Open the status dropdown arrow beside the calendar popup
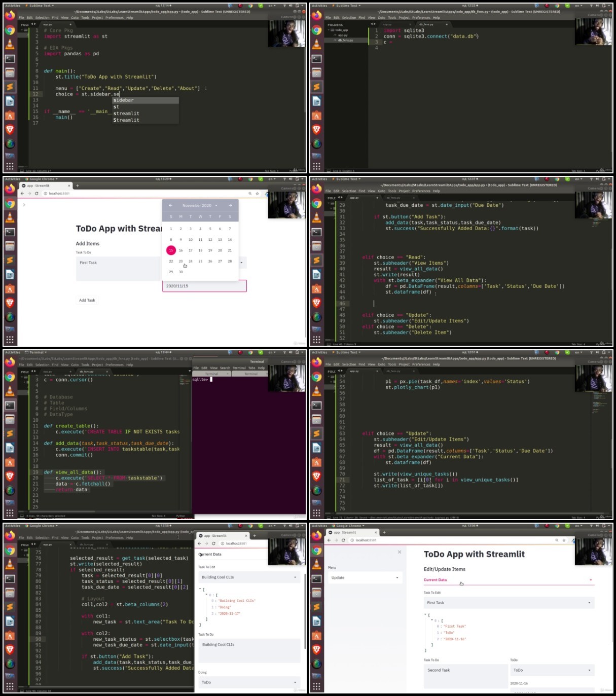The height and width of the screenshot is (696, 616). click(241, 263)
